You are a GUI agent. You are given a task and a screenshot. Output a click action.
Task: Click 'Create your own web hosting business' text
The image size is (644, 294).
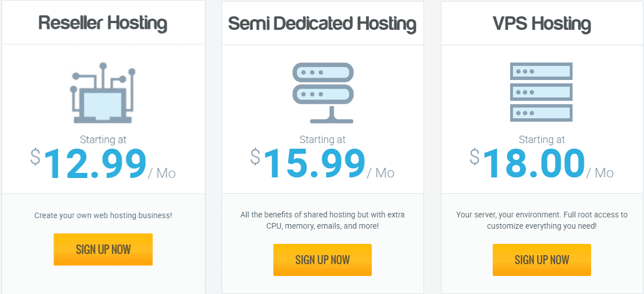pyautogui.click(x=103, y=216)
